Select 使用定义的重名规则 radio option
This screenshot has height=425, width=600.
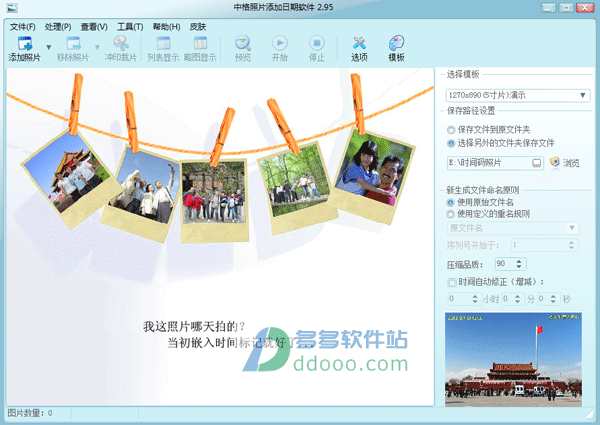[450, 214]
